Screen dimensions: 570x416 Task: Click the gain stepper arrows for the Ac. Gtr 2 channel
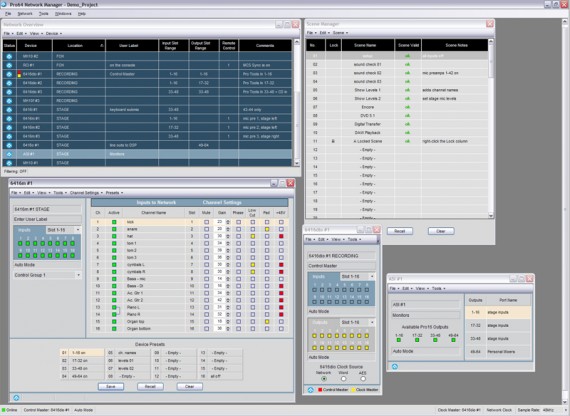(228, 300)
